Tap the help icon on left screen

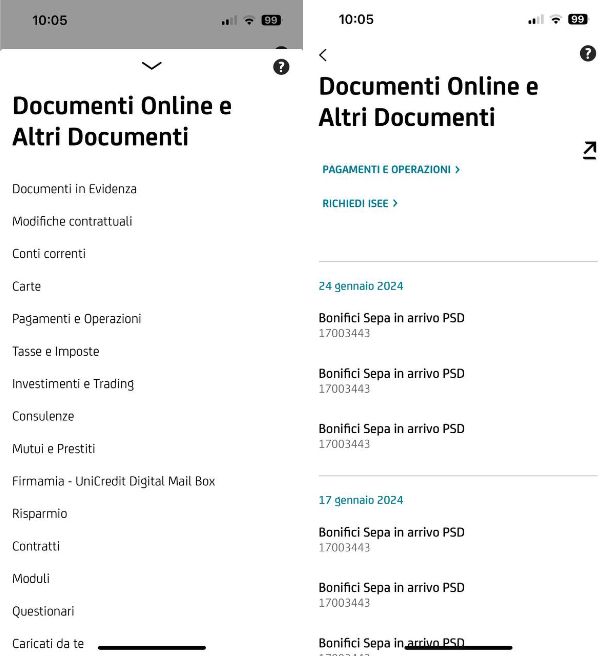point(281,66)
